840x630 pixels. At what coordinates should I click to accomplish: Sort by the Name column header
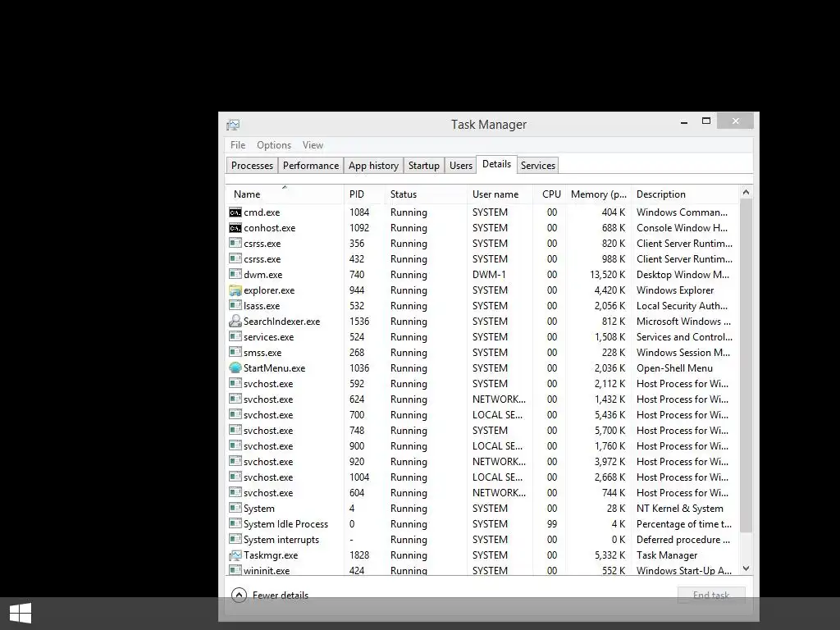click(285, 194)
